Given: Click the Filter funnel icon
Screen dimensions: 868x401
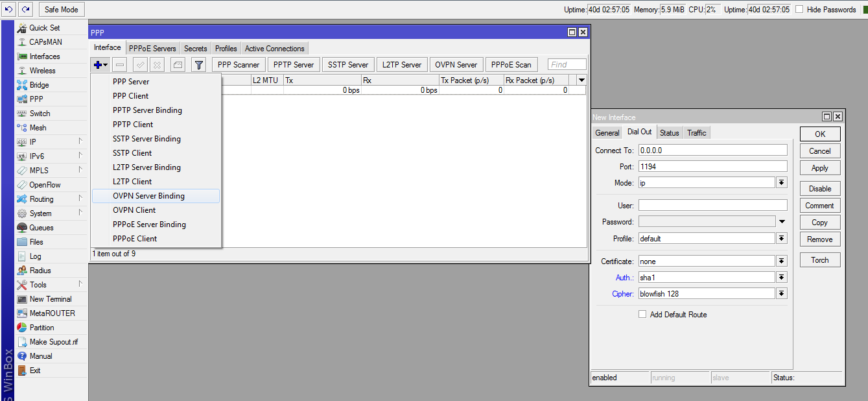Looking at the screenshot, I should pos(199,64).
